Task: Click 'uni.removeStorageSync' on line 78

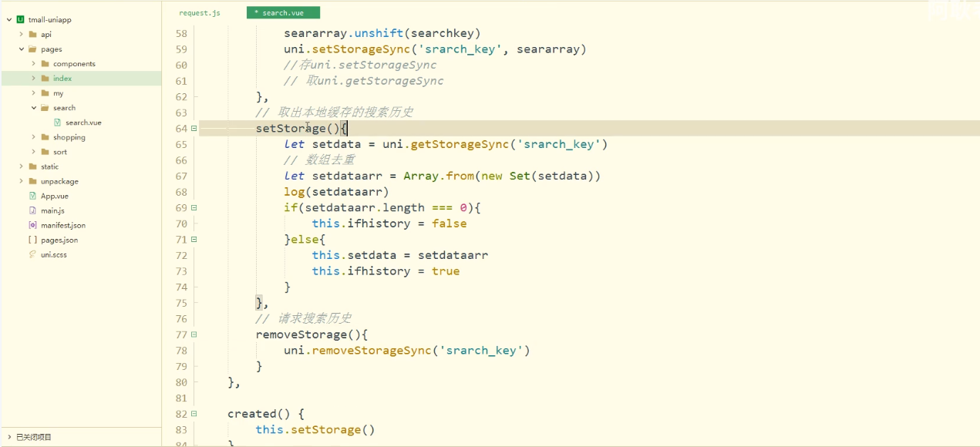Action: (x=358, y=351)
